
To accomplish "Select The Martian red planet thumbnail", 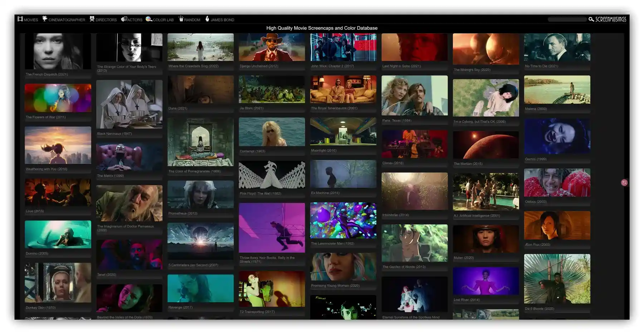I will (486, 145).
